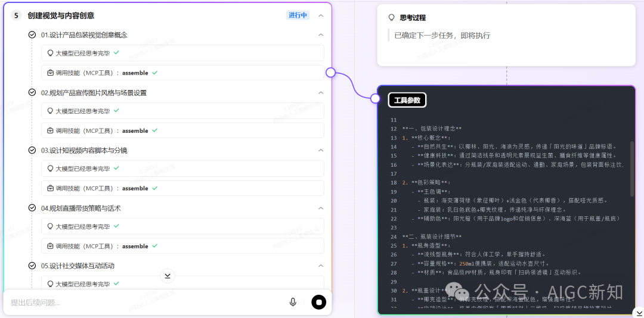Open 大模型已经思考完毕 row under subtask 01

183,53
